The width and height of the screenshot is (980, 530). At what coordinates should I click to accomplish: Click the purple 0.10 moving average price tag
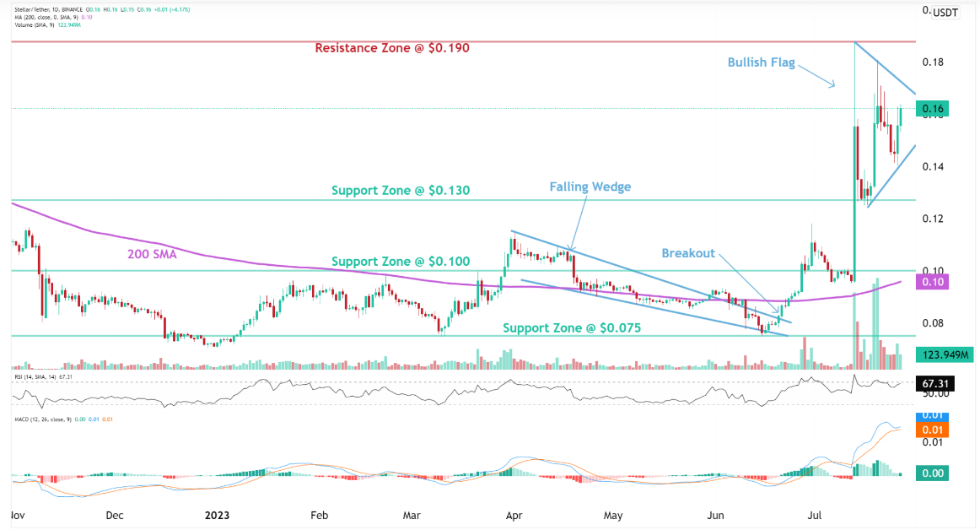tap(932, 282)
